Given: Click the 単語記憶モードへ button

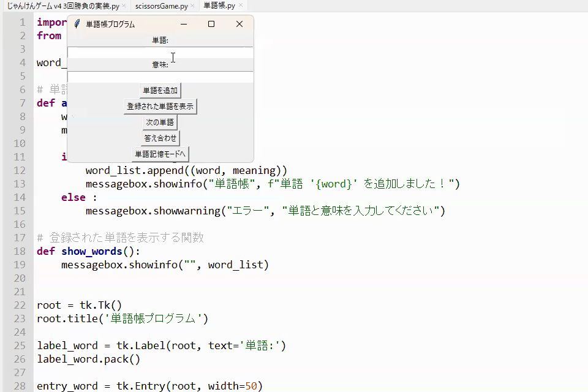Looking at the screenshot, I should pyautogui.click(x=160, y=154).
